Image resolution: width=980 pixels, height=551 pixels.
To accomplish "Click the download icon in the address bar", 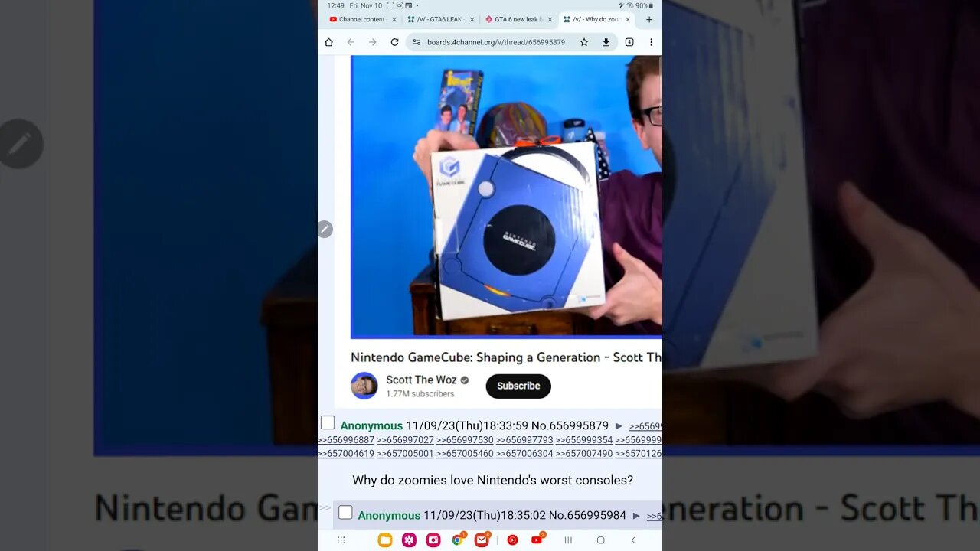I will pyautogui.click(x=606, y=42).
